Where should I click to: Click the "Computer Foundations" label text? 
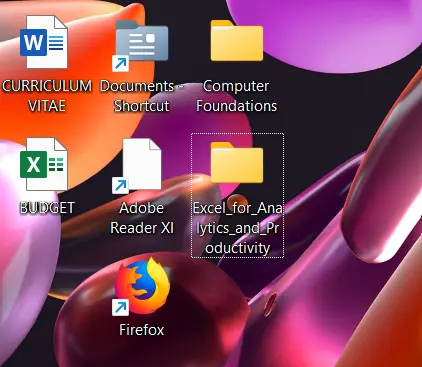pyautogui.click(x=236, y=96)
